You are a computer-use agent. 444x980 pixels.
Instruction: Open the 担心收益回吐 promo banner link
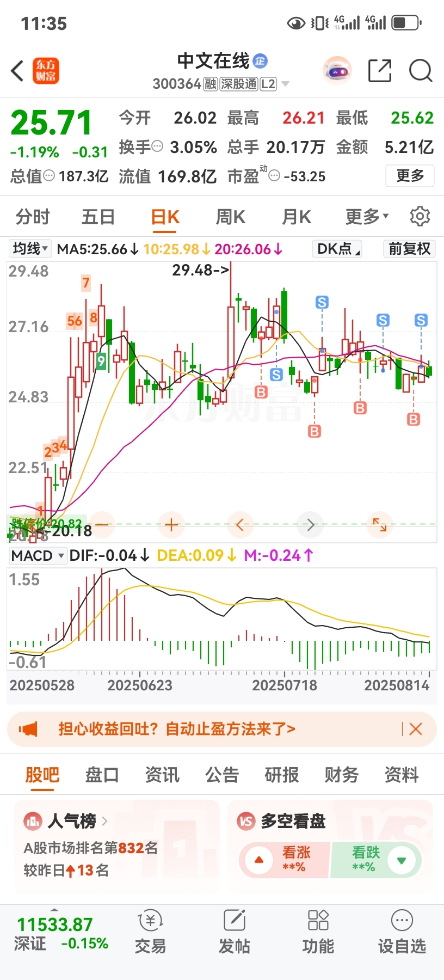click(x=177, y=729)
